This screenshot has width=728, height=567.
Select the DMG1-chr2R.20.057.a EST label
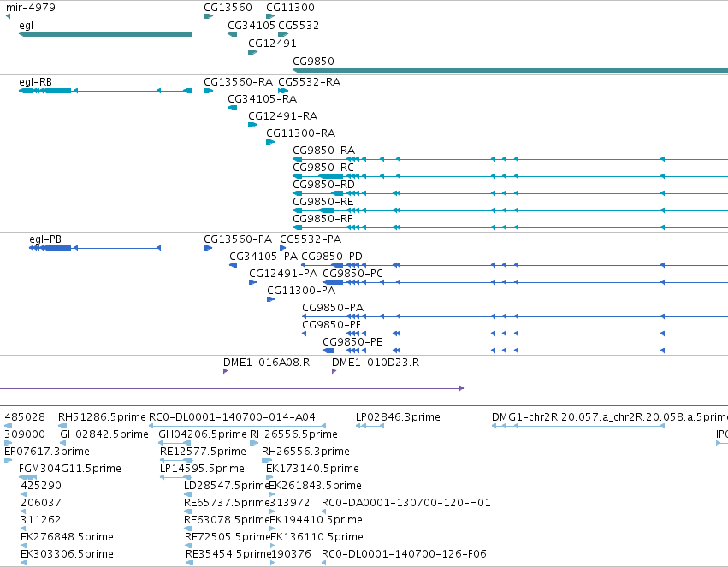(x=610, y=417)
